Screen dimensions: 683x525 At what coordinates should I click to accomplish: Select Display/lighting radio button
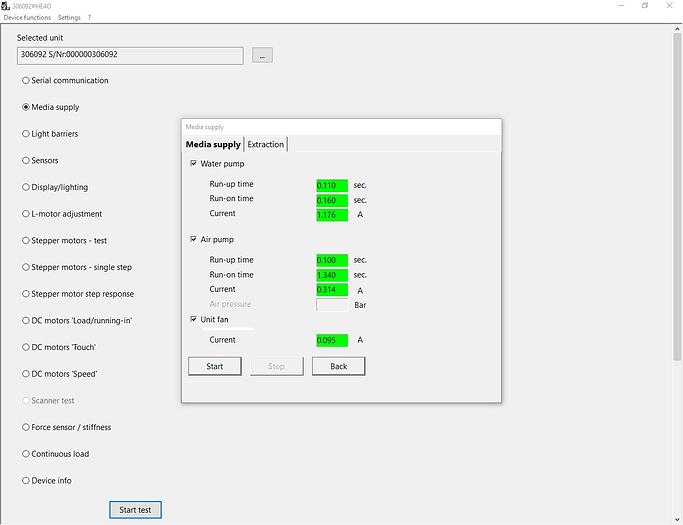pyautogui.click(x=27, y=187)
